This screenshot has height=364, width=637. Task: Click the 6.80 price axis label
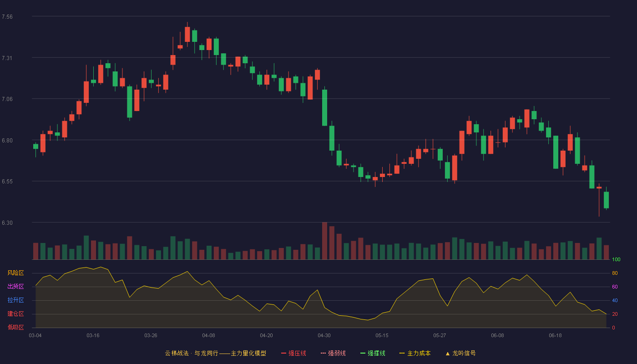pyautogui.click(x=7, y=141)
